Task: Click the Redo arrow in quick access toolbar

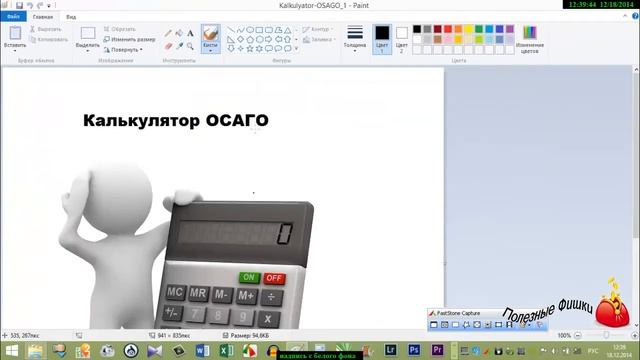Action: [x=40, y=5]
